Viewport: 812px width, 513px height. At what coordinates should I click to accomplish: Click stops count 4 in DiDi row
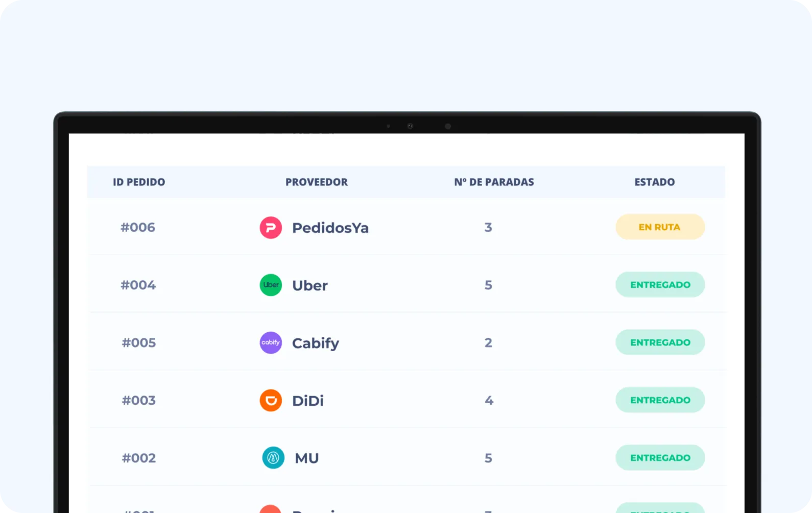(489, 400)
